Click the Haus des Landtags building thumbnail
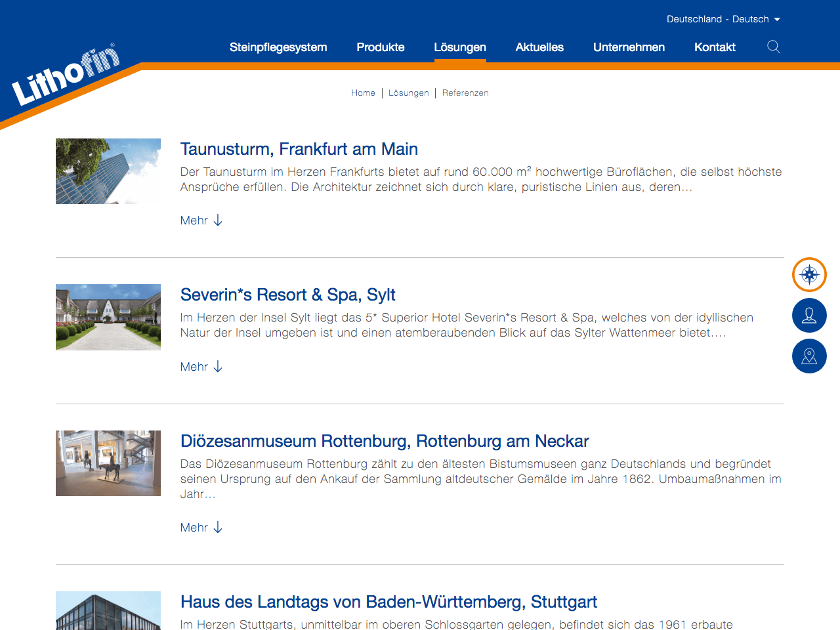The width and height of the screenshot is (840, 630). (x=108, y=611)
